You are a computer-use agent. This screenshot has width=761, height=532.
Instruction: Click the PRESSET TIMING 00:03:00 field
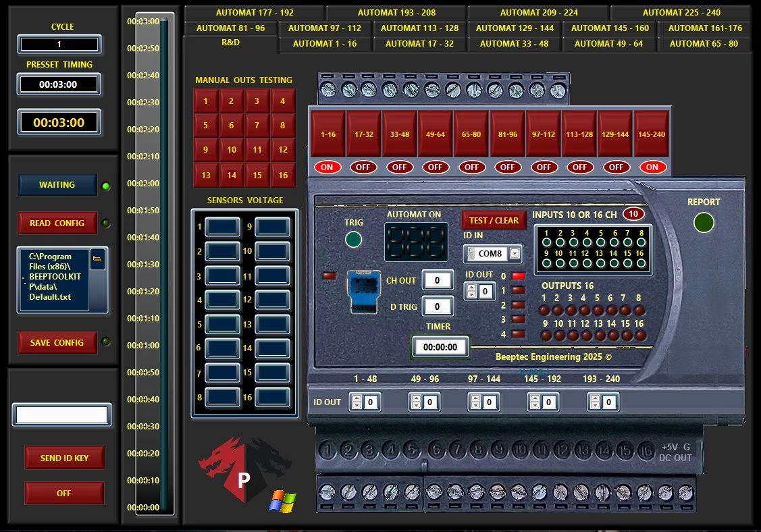click(59, 84)
